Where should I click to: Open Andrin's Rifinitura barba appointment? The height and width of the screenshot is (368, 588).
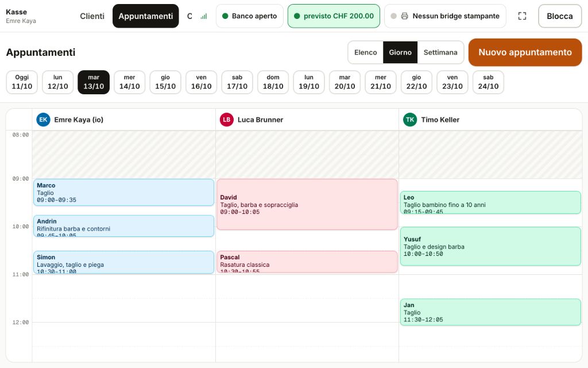[124, 226]
